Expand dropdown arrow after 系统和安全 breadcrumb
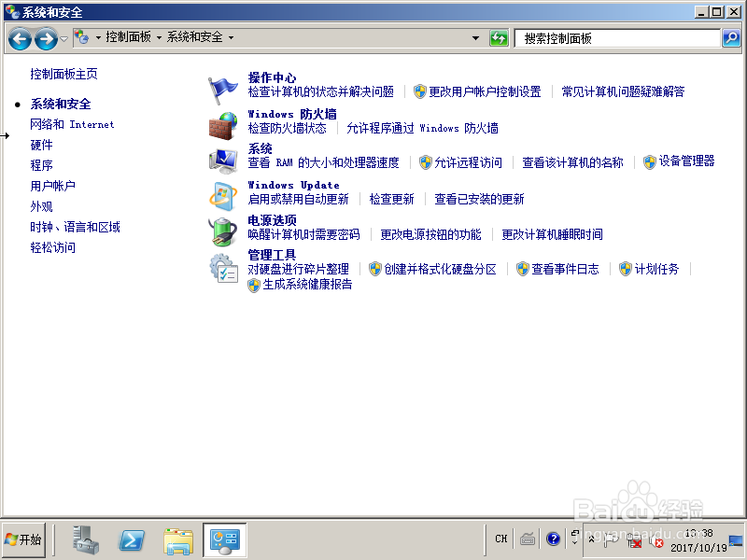 coord(231,37)
